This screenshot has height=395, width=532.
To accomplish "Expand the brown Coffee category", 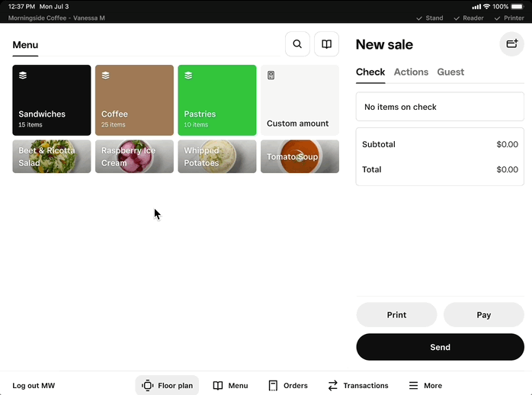I will pos(134,100).
